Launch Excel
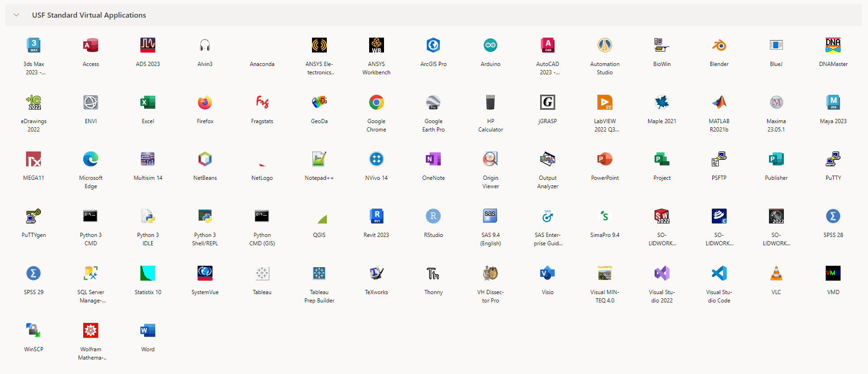The image size is (868, 374). pos(148,102)
